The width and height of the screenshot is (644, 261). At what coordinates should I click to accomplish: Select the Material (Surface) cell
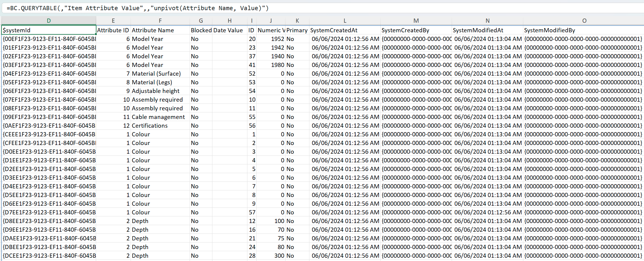pyautogui.click(x=160, y=74)
